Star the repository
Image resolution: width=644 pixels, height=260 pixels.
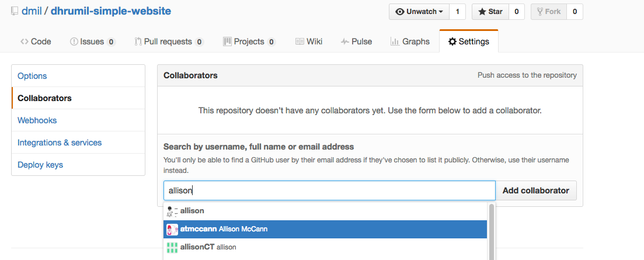490,12
